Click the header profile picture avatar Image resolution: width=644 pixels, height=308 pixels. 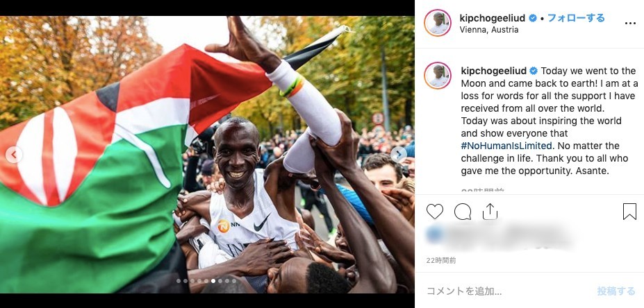click(438, 23)
